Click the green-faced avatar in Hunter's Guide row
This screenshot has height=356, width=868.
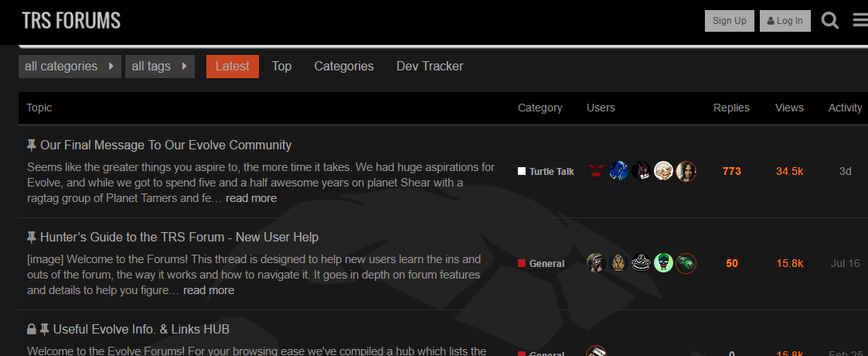pos(664,263)
